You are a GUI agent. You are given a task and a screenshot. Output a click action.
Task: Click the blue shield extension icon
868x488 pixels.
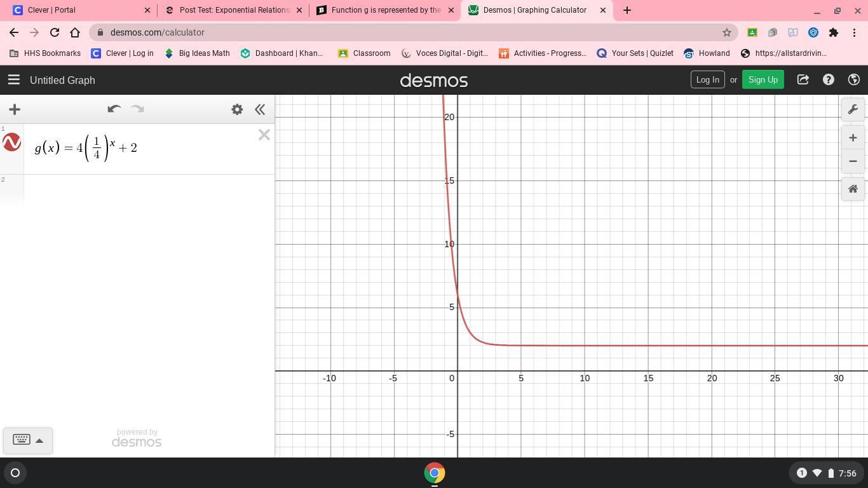pos(813,32)
